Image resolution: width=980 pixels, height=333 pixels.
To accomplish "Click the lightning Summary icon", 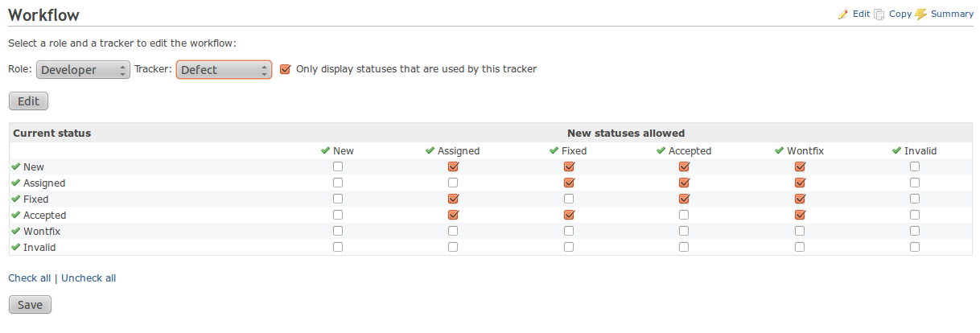I will coord(921,14).
